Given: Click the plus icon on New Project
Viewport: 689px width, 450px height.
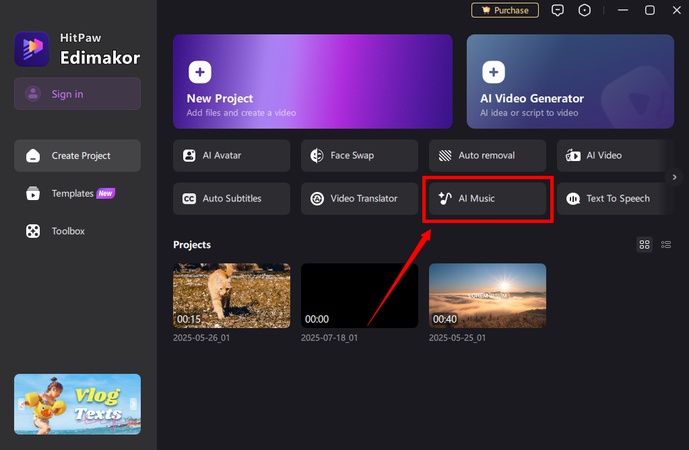Looking at the screenshot, I should [x=200, y=72].
